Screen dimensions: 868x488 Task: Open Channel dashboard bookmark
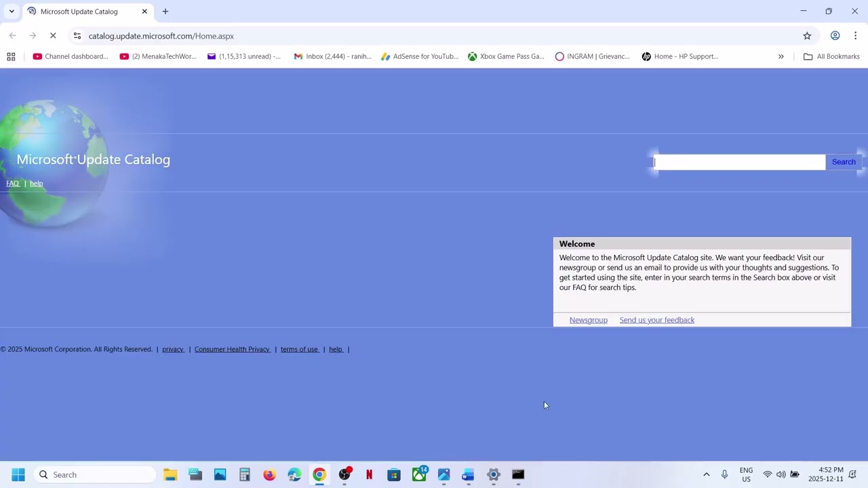point(71,56)
